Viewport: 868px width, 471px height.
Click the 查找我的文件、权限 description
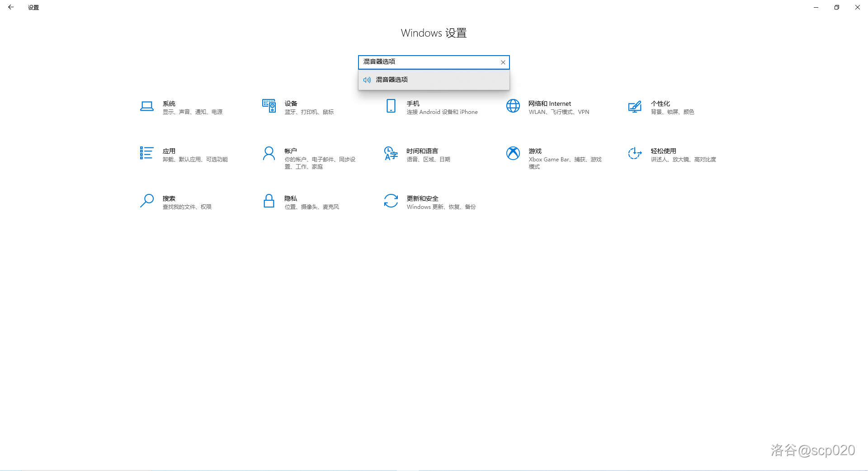click(x=187, y=207)
